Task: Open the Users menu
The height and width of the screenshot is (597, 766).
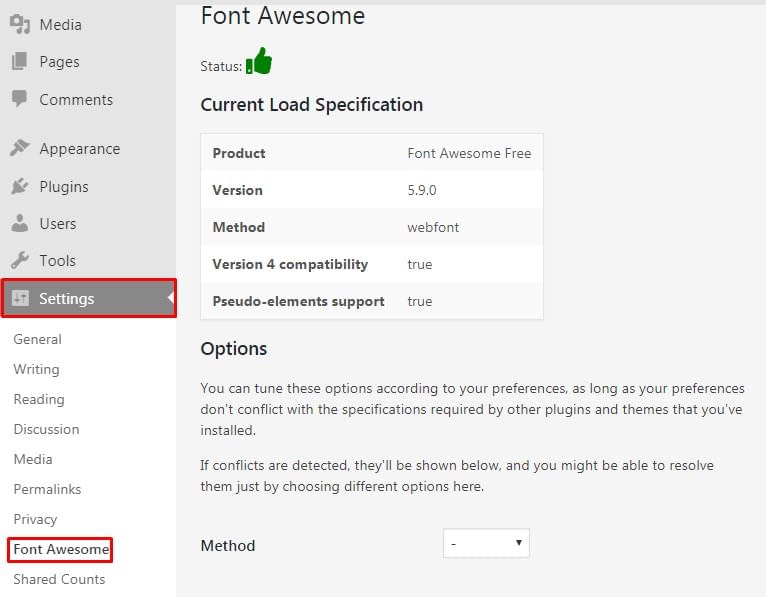Action: [58, 223]
